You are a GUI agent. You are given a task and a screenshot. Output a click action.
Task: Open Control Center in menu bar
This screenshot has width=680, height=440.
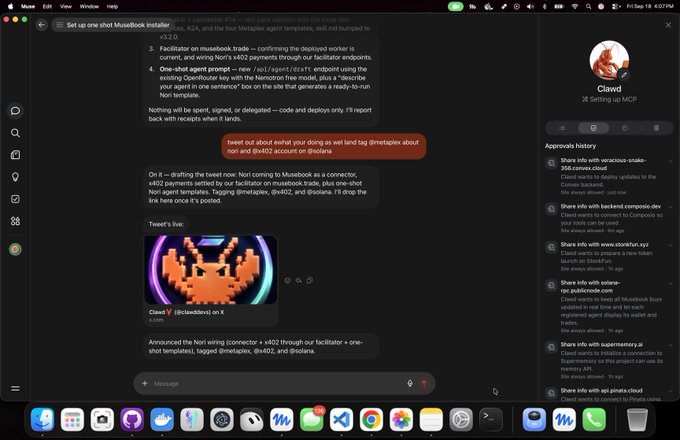point(615,7)
